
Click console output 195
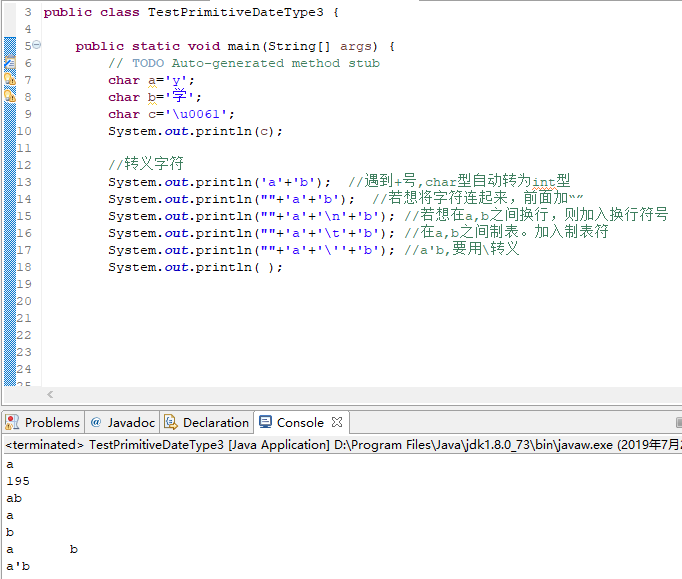(x=18, y=481)
